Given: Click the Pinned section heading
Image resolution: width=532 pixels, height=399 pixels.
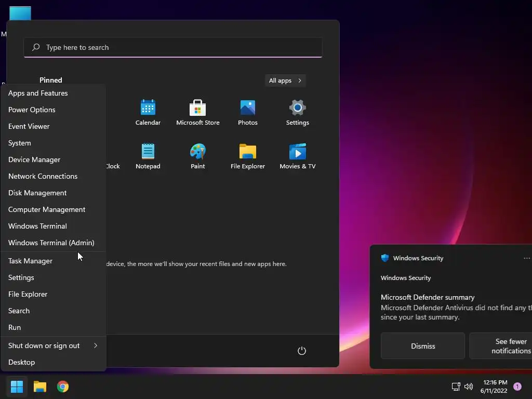Looking at the screenshot, I should click(50, 80).
